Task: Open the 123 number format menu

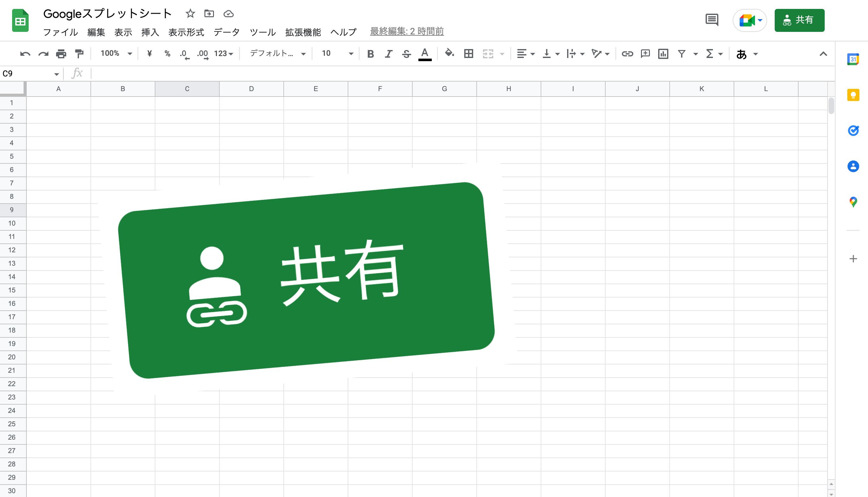Action: 224,54
